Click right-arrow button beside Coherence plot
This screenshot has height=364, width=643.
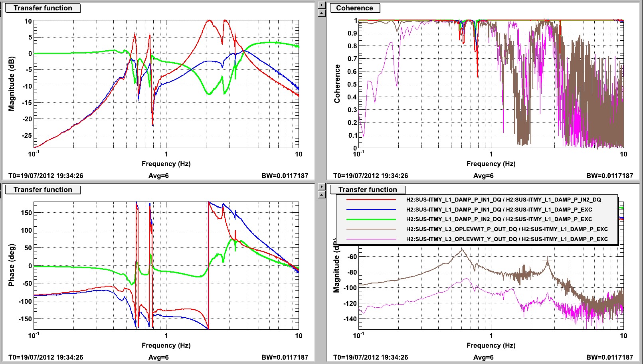tap(322, 5)
